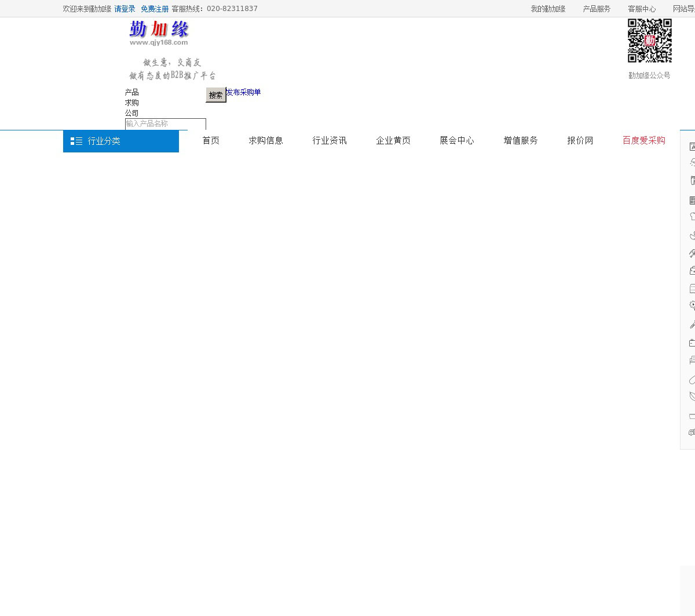Open the 求购信息 navigation item
Viewport: 695px width, 616px height.
click(266, 140)
